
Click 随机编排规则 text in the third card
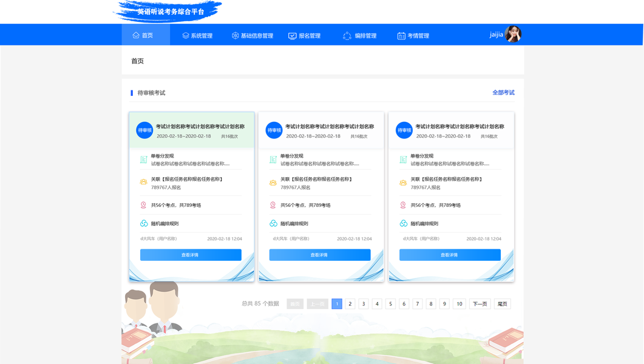(x=424, y=224)
